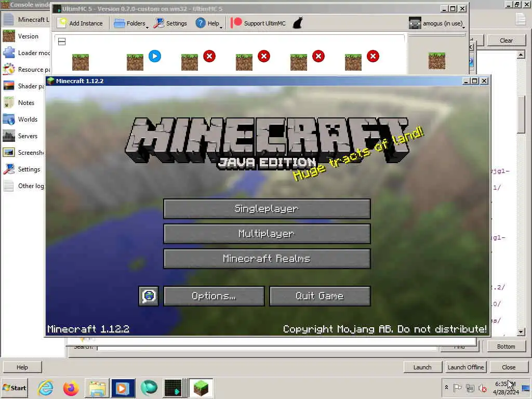Viewport: 532px width, 399px height.
Task: Open the Windows Start menu
Action: (x=14, y=388)
